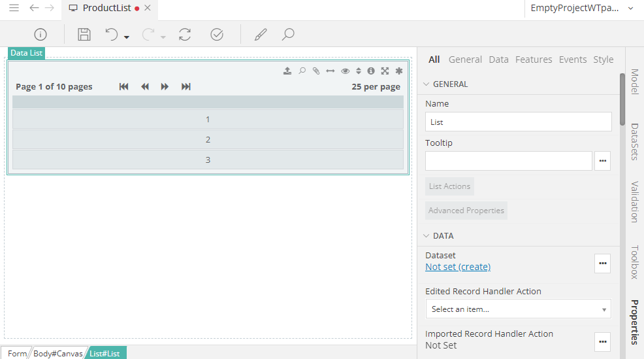Click the export upload icon in list

(x=287, y=71)
